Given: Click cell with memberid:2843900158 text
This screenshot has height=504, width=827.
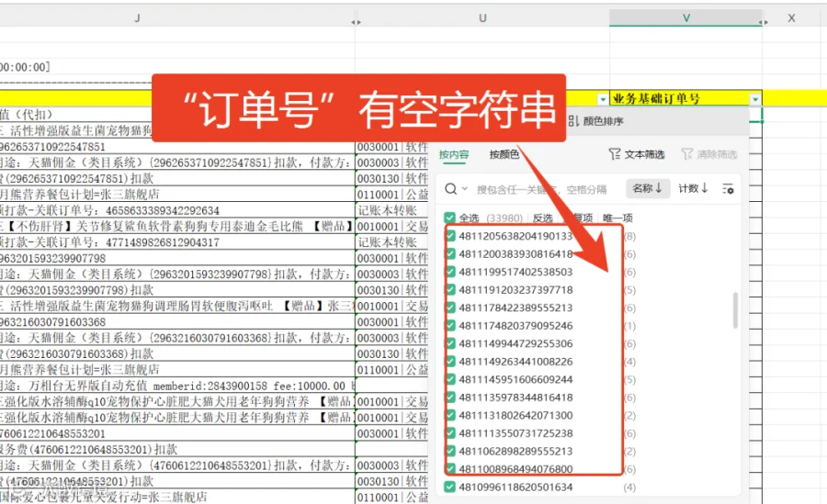Looking at the screenshot, I should point(177,386).
